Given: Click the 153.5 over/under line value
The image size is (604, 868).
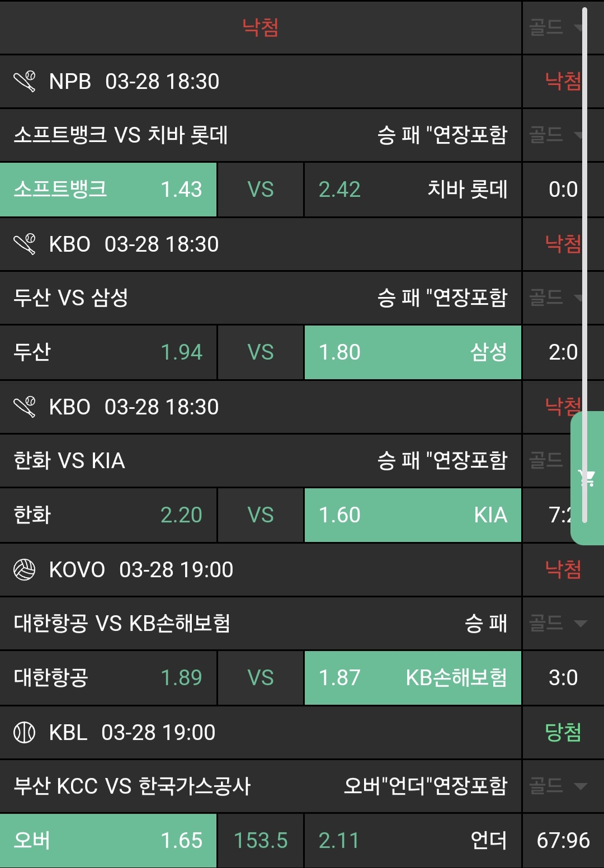Looking at the screenshot, I should (x=261, y=841).
